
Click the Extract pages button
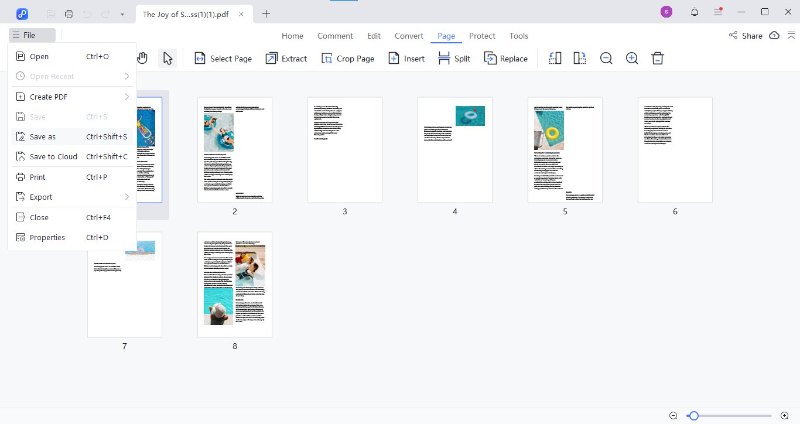286,59
